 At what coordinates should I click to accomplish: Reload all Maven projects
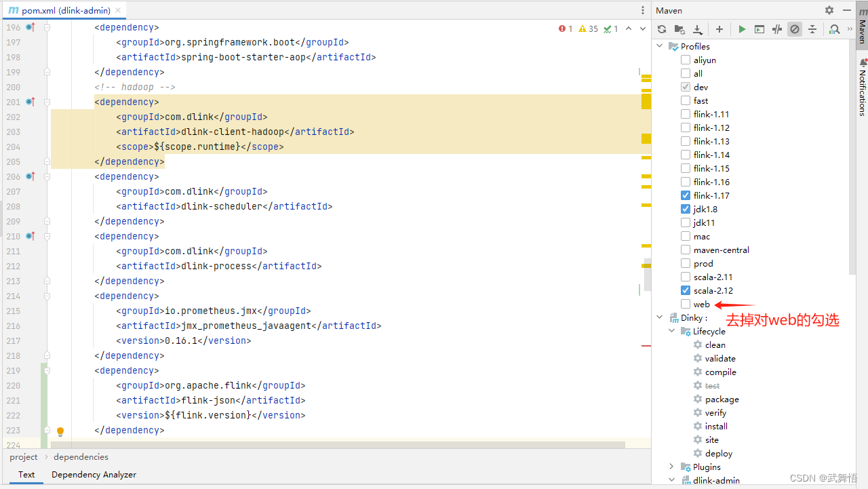(661, 29)
